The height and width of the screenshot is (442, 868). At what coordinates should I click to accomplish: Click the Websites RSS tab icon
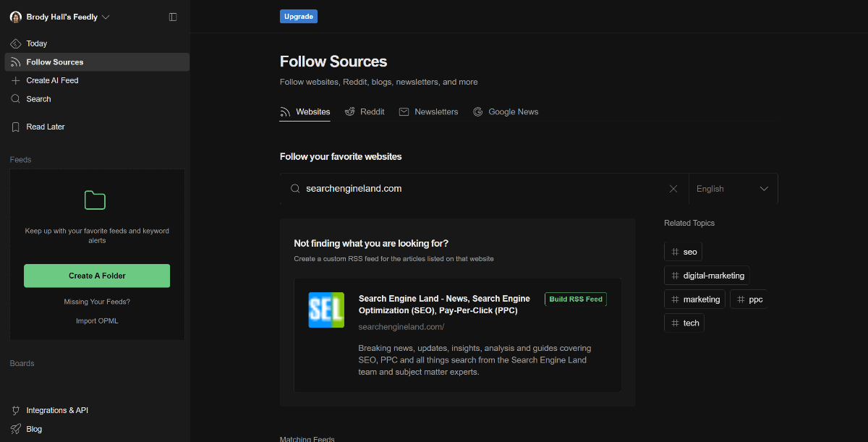(285, 112)
